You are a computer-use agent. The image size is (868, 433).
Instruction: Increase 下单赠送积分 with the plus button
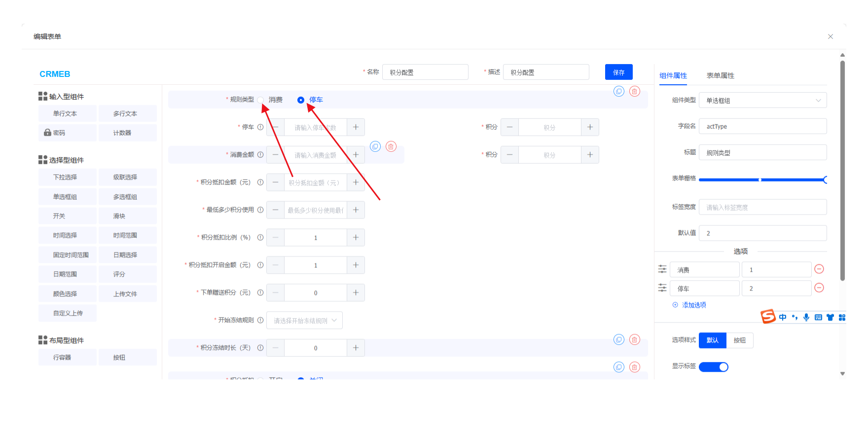pos(356,293)
